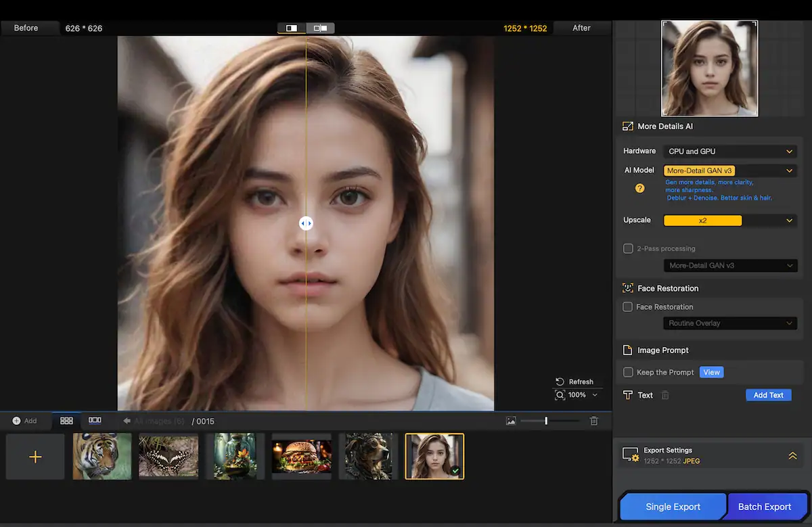Delete text using the trash icon beside Text
Screen dimensions: 812x527
click(x=666, y=395)
